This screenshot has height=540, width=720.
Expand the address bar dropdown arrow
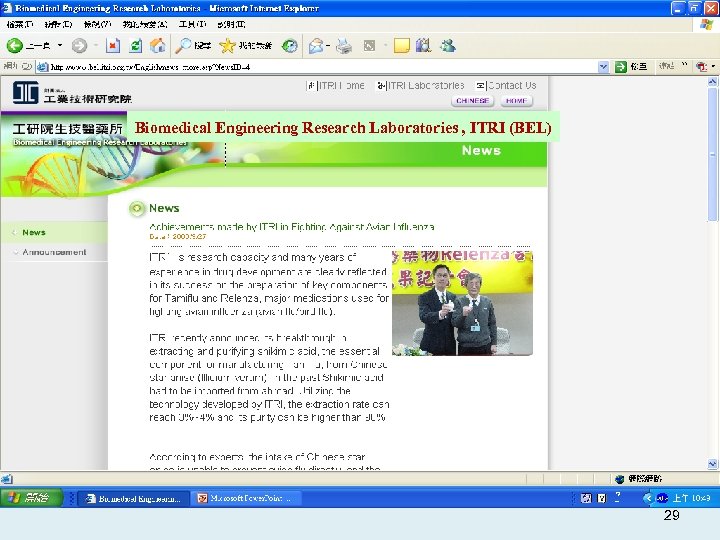pos(603,67)
